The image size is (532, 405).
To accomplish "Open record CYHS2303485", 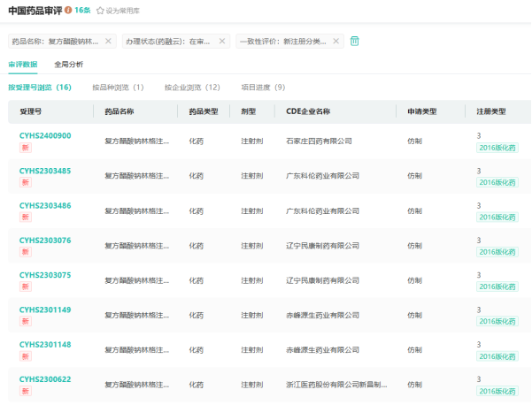I will pos(45,171).
